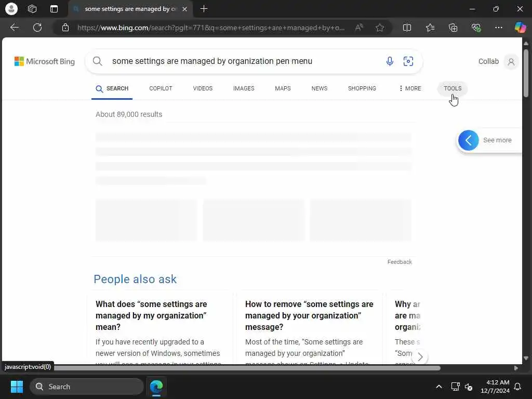Open Bing user profile icon

tap(511, 62)
